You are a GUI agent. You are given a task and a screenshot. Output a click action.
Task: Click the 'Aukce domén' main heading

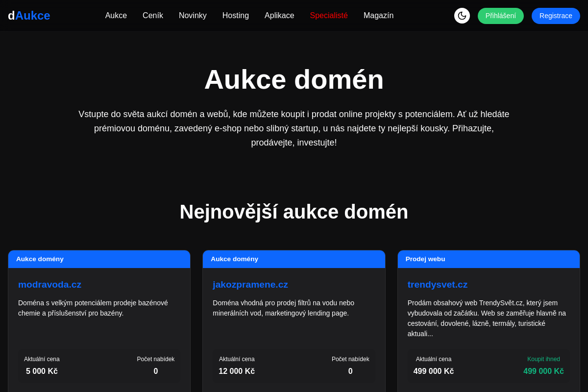(x=294, y=79)
